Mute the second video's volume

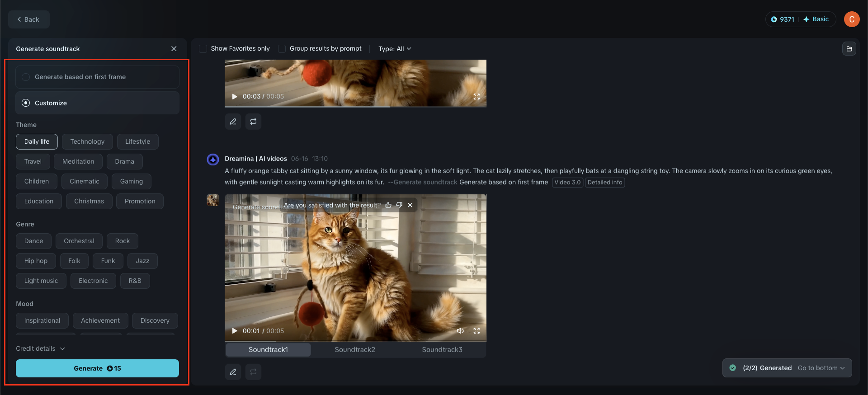pyautogui.click(x=460, y=331)
